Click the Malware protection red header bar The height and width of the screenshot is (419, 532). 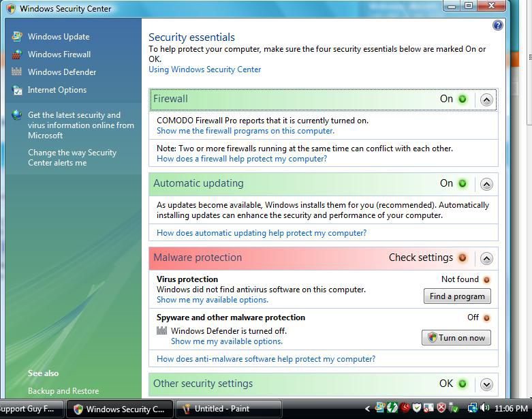(x=324, y=258)
